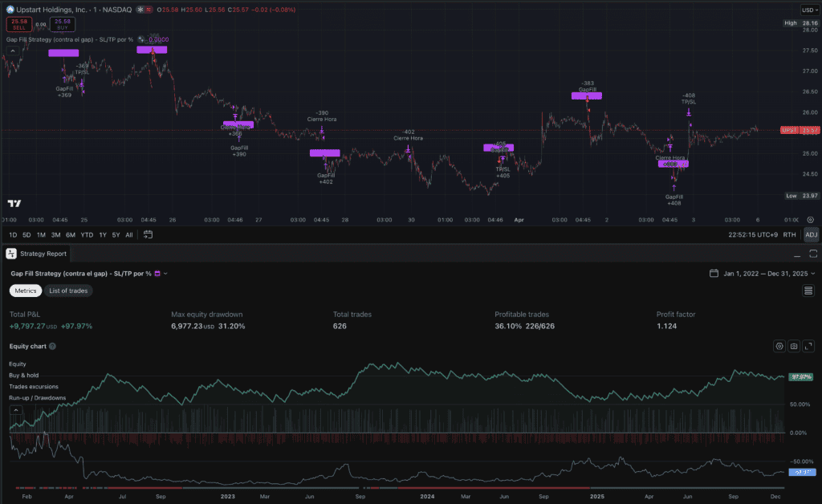This screenshot has height=504, width=822.
Task: Switch to the Metrics tab
Action: coord(26,291)
